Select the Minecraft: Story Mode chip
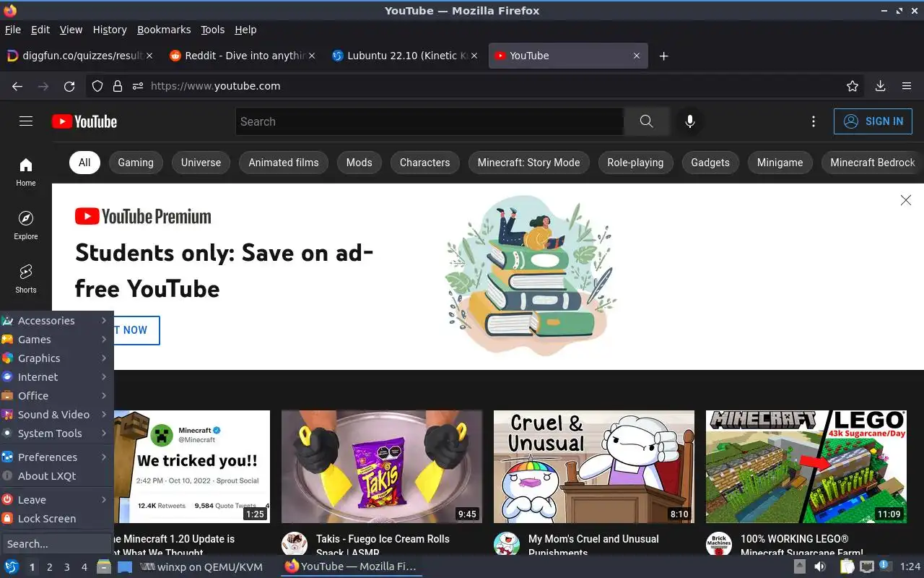 (x=528, y=163)
